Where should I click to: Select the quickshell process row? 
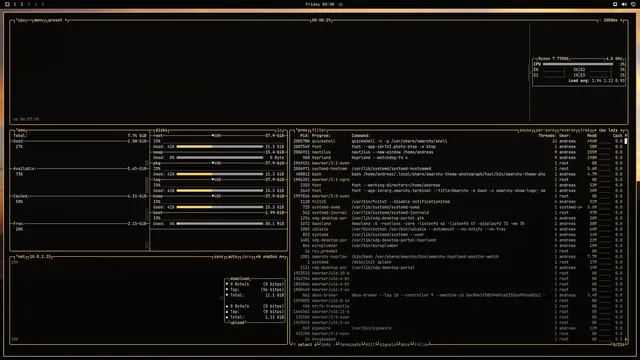[458, 141]
